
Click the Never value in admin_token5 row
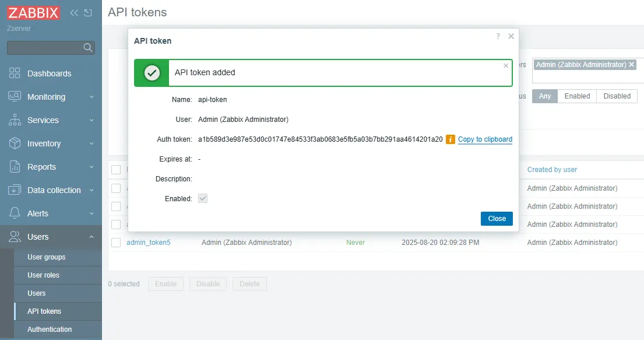[356, 243]
